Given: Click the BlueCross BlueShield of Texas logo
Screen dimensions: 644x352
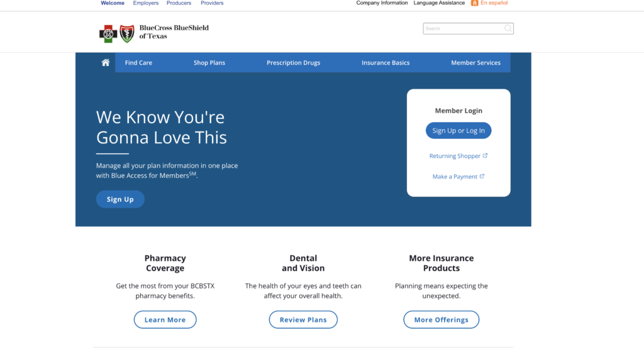Looking at the screenshot, I should click(154, 33).
